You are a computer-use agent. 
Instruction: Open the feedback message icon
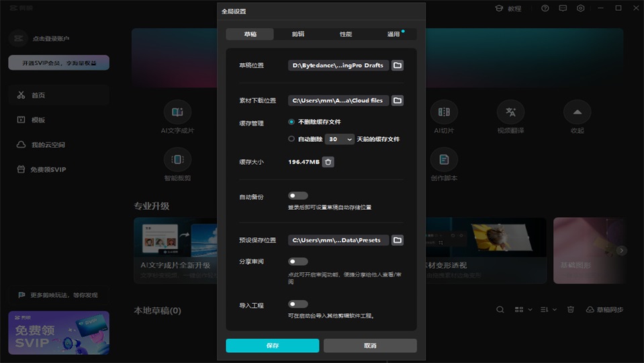(x=563, y=8)
